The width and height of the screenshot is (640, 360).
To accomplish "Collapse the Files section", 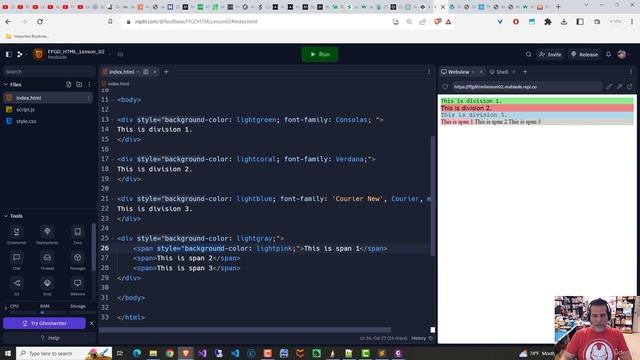I will tap(6, 84).
